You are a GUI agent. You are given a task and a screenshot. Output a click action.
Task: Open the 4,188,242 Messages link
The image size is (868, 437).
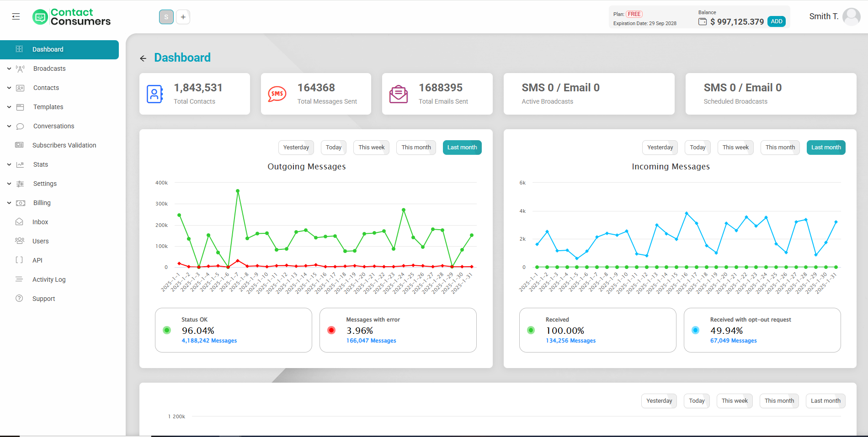209,341
